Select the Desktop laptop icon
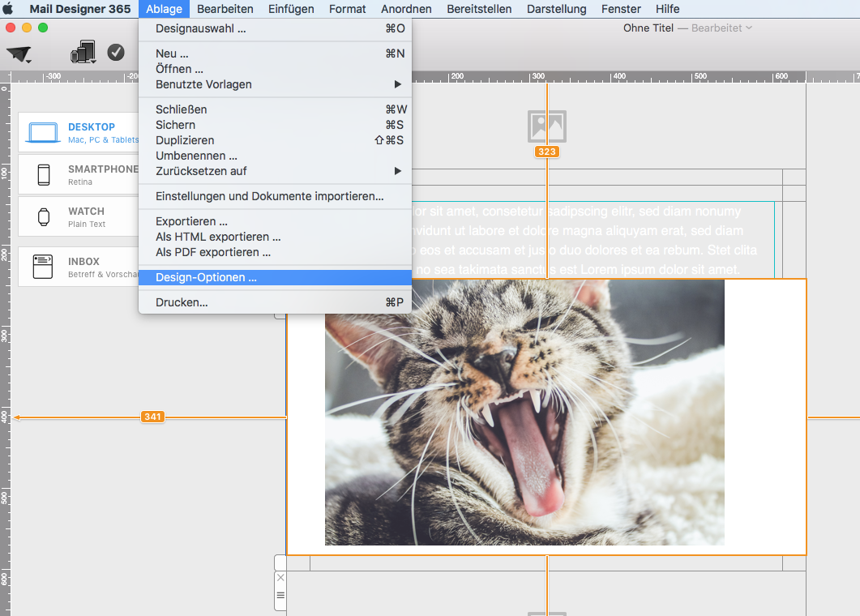The height and width of the screenshot is (616, 860). tap(43, 133)
